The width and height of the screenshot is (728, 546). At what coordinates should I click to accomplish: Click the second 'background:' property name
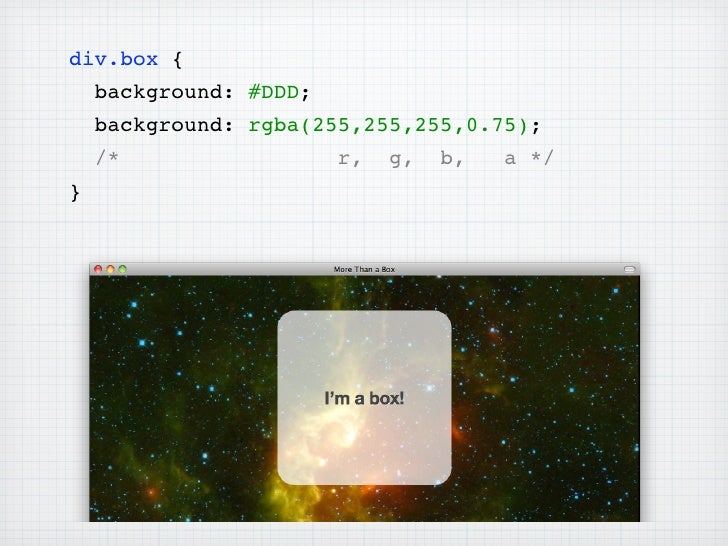coord(164,125)
